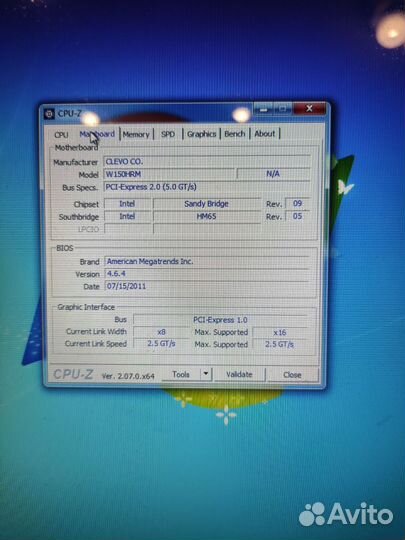
Task: Click the Validate button
Action: click(x=239, y=374)
